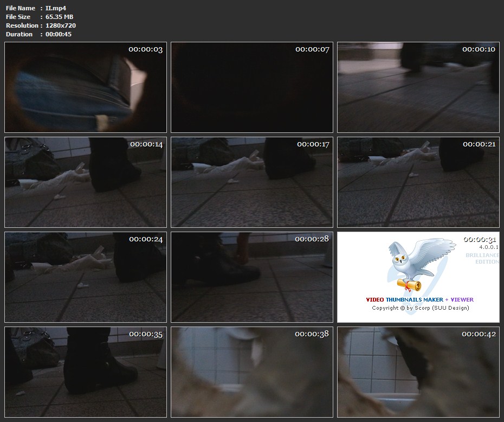Image resolution: width=504 pixels, height=422 pixels.
Task: Open the frame stamped 00:00:10
Action: (x=418, y=87)
